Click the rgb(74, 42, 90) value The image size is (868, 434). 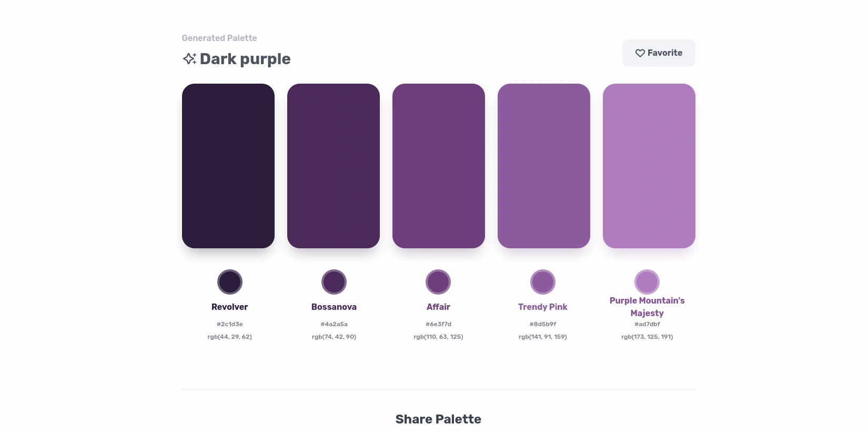[334, 337]
